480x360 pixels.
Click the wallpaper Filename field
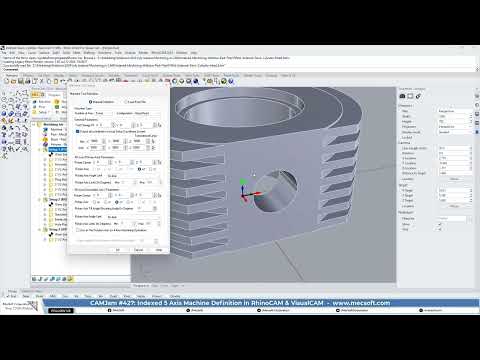[x=451, y=219]
